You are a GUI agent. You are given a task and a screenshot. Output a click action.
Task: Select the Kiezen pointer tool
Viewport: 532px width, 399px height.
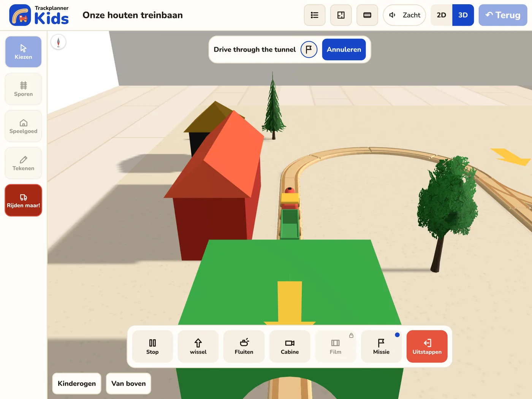click(23, 52)
